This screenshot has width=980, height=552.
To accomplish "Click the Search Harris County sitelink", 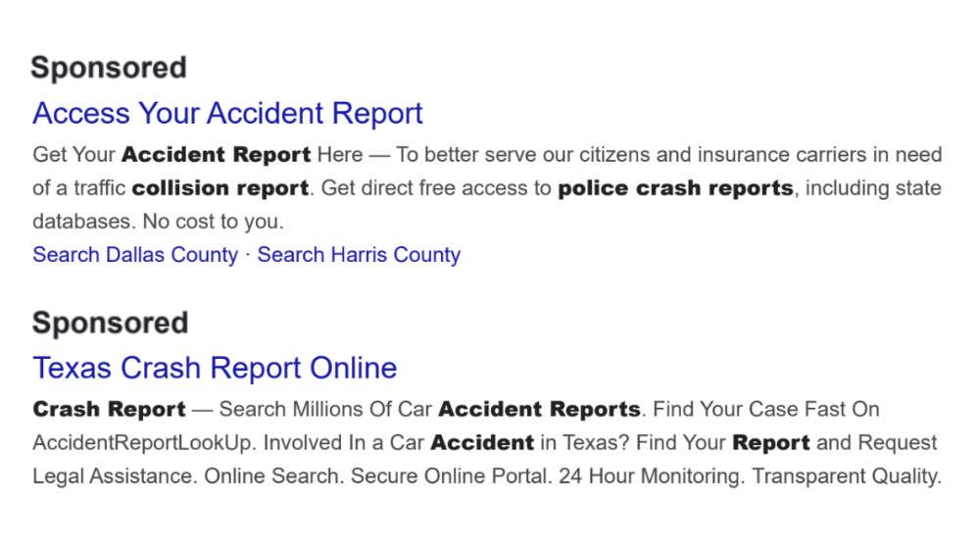I will click(359, 255).
